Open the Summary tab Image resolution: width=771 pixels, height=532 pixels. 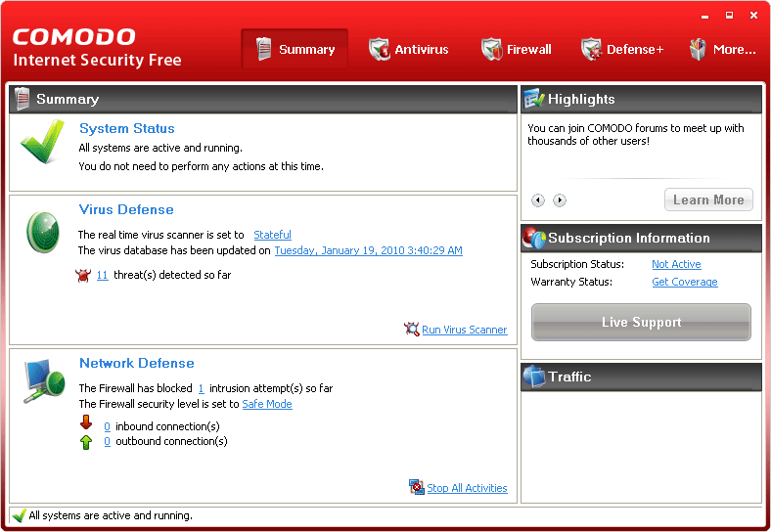[295, 49]
